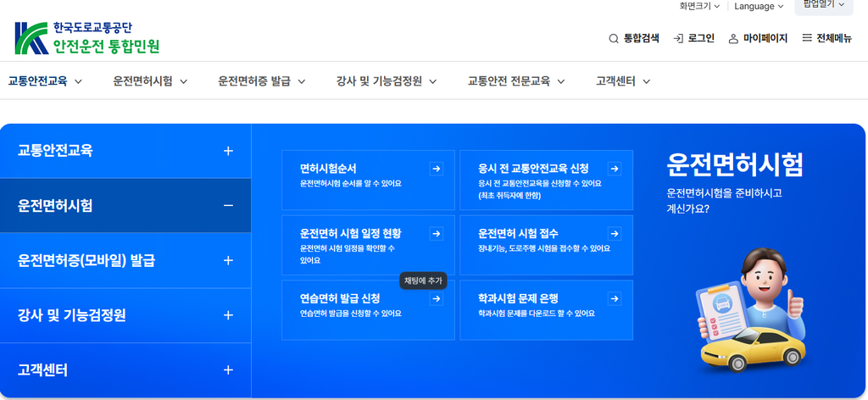Image resolution: width=868 pixels, height=400 pixels.
Task: Expand 운전면허증(모바일) 발급 plus icon
Action: 228,260
